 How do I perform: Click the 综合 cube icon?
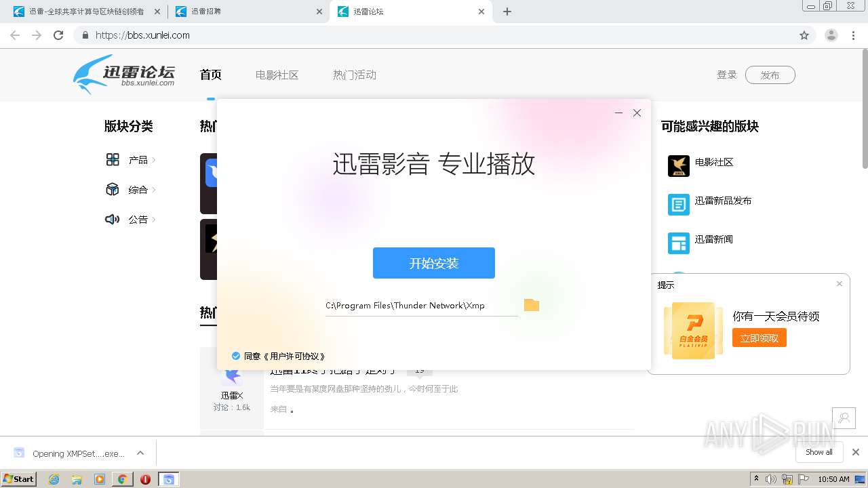113,190
